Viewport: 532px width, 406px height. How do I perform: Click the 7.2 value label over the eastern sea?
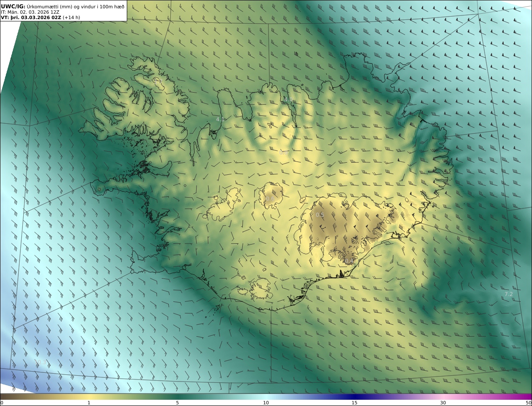pos(509,294)
